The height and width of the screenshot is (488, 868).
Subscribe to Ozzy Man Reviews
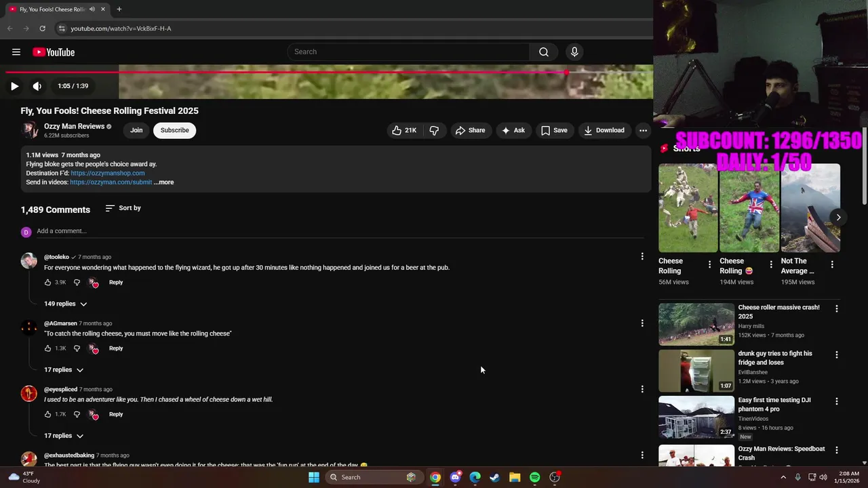coord(174,130)
